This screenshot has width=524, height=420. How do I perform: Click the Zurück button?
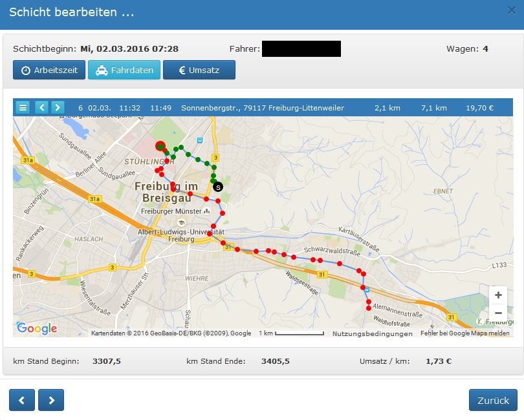(493, 400)
